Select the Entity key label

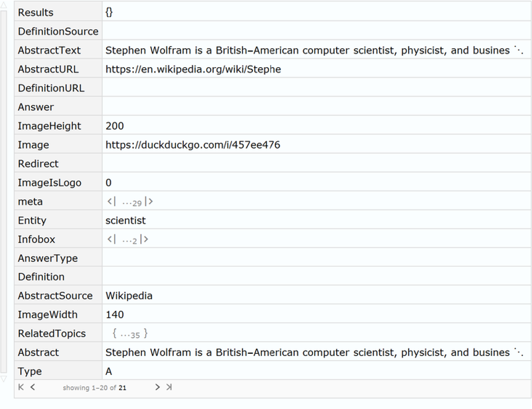32,220
